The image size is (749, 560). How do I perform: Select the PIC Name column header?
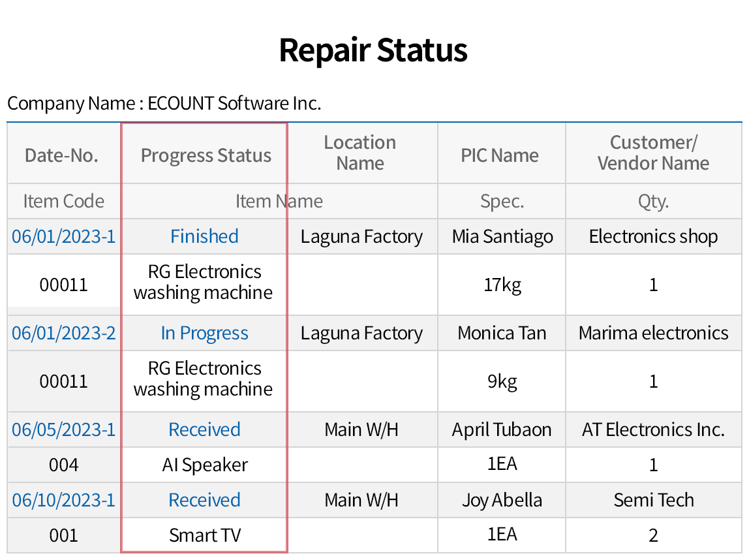pyautogui.click(x=500, y=155)
